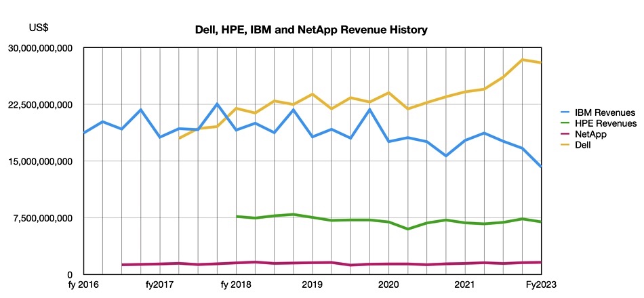The height and width of the screenshot is (298, 644).
Task: Click the yellow Dell legend color marker
Action: 566,144
